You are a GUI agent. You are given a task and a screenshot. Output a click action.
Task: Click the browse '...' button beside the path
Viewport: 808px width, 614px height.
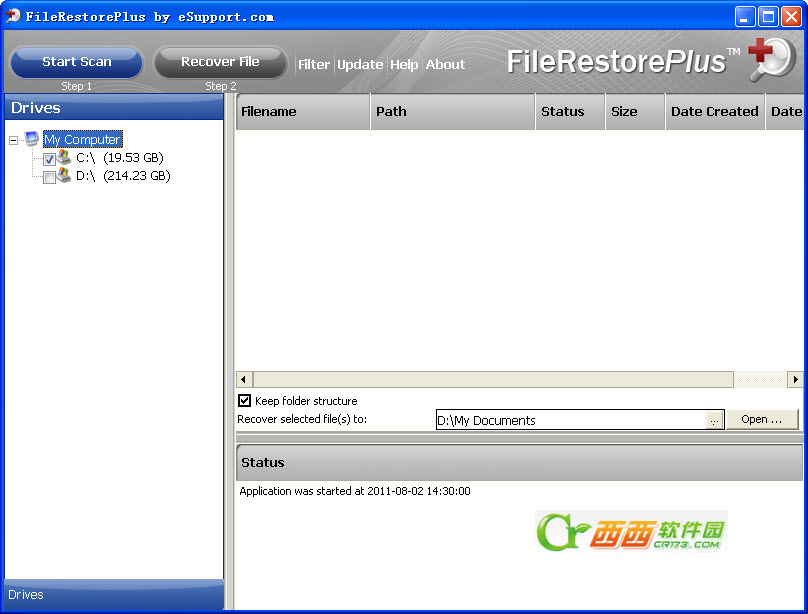pos(714,420)
